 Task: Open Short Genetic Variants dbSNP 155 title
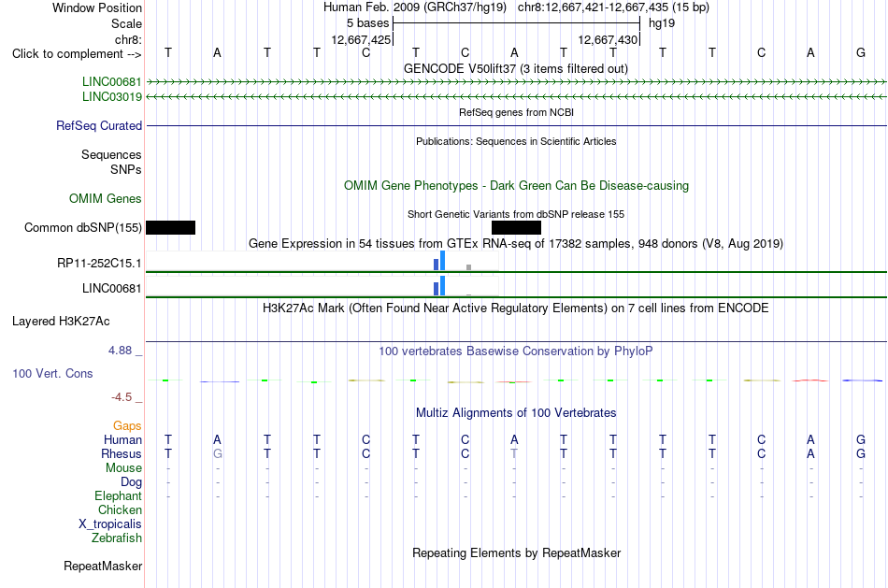pos(515,214)
